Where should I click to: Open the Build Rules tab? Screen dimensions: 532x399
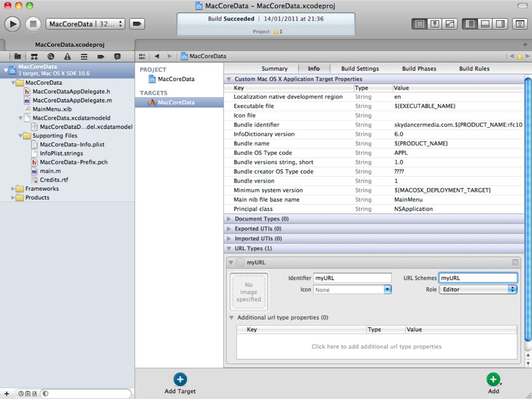474,69
